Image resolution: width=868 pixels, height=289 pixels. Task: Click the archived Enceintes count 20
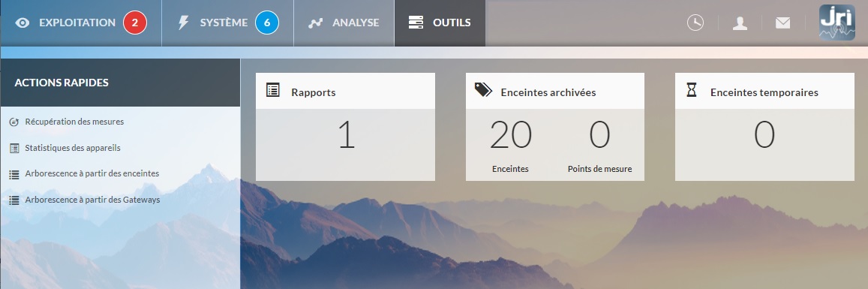point(510,135)
